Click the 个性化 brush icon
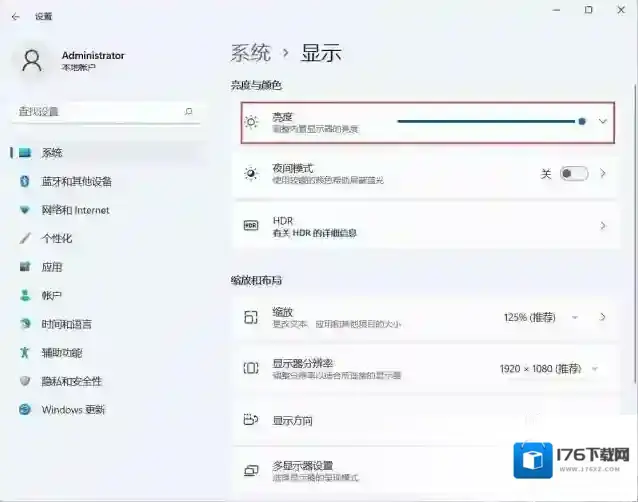Screen dimensions: 638x502 (x=25, y=238)
